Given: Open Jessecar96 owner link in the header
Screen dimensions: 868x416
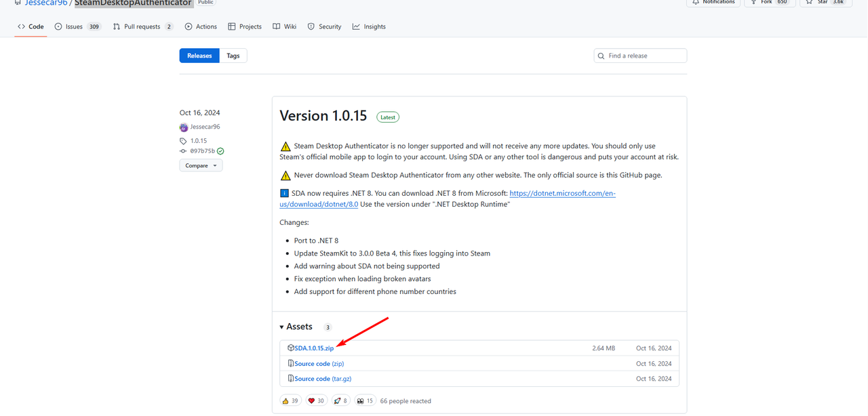Looking at the screenshot, I should point(46,3).
